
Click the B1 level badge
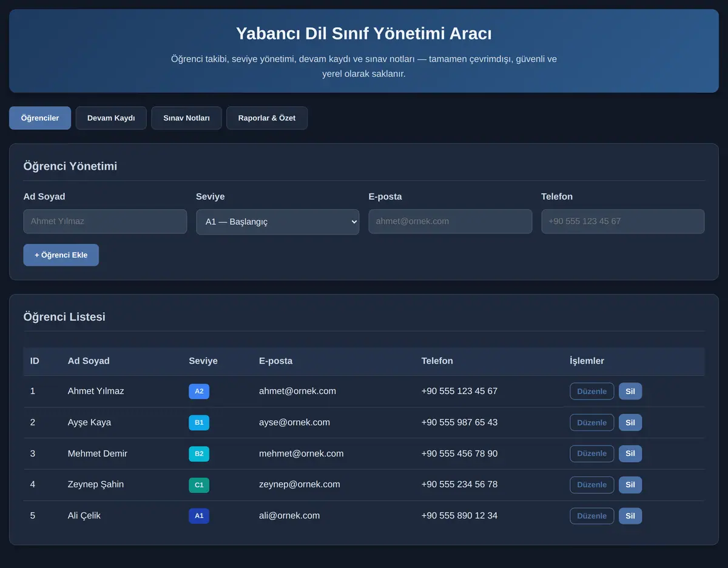pyautogui.click(x=199, y=423)
